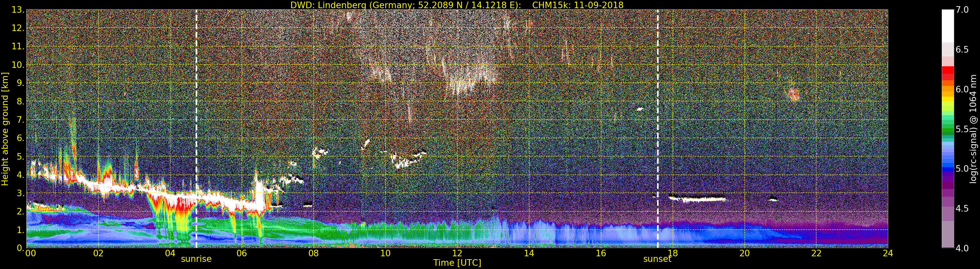Click the "9." tick on the height axis

tap(20, 83)
